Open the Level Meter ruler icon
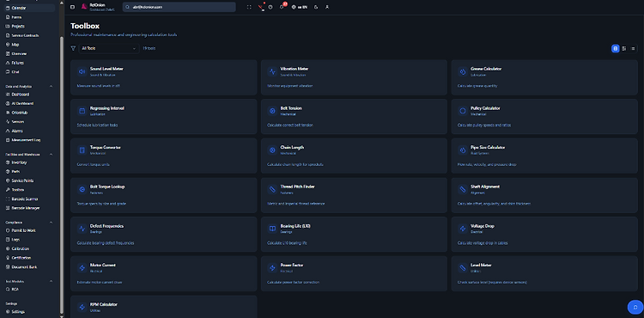 463,268
